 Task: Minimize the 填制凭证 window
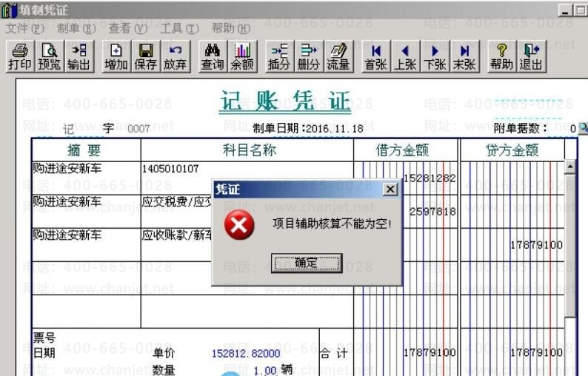point(565,10)
